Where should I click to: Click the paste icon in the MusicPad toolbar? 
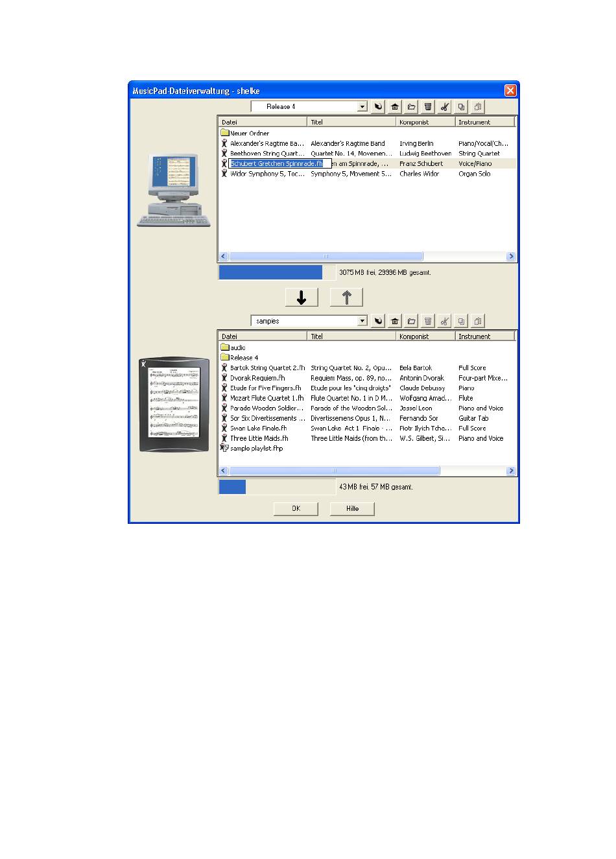coord(478,321)
